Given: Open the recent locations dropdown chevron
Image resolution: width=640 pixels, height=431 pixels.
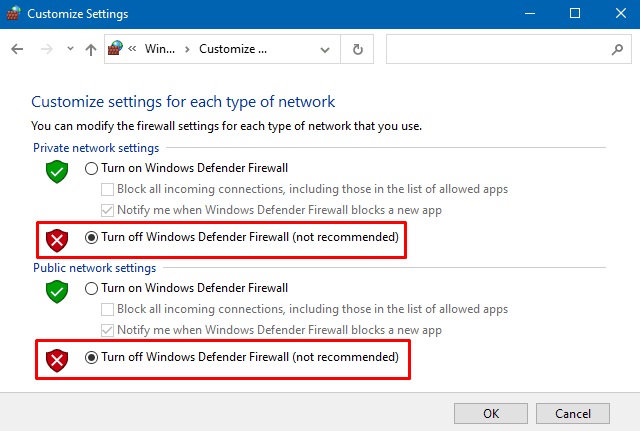Looking at the screenshot, I should pos(70,49).
